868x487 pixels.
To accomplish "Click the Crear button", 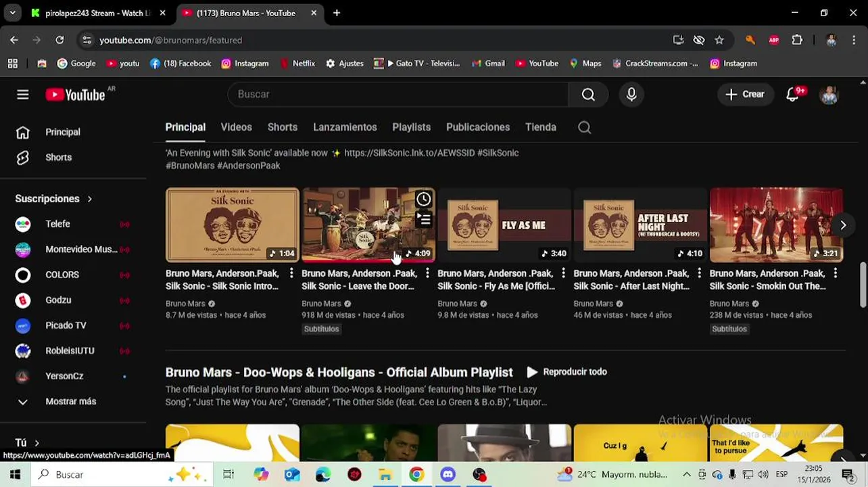I will pos(745,95).
